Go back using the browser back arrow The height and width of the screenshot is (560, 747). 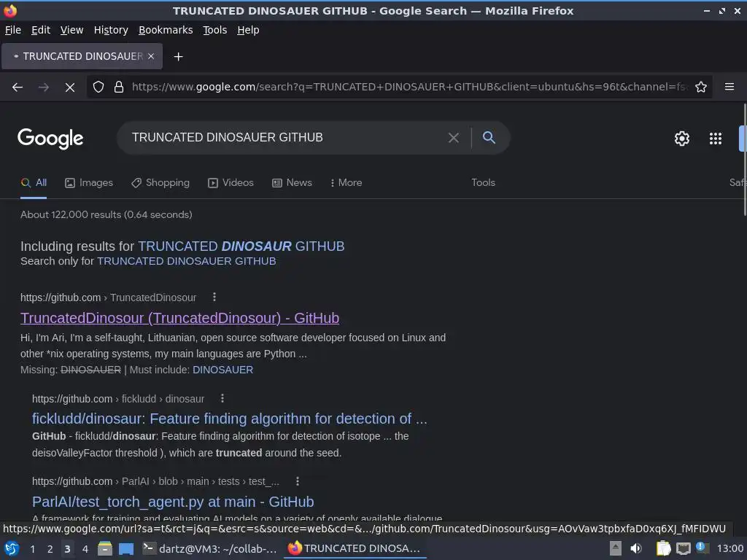pyautogui.click(x=18, y=87)
